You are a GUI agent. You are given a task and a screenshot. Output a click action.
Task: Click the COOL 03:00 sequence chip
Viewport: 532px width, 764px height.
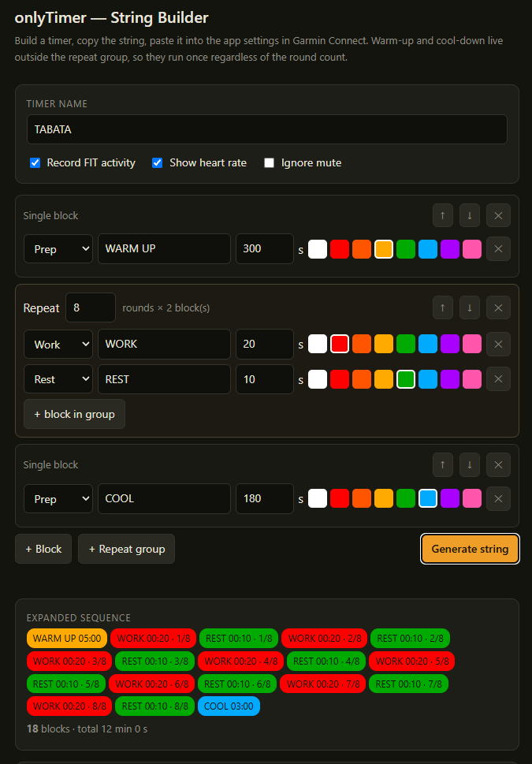(x=229, y=706)
